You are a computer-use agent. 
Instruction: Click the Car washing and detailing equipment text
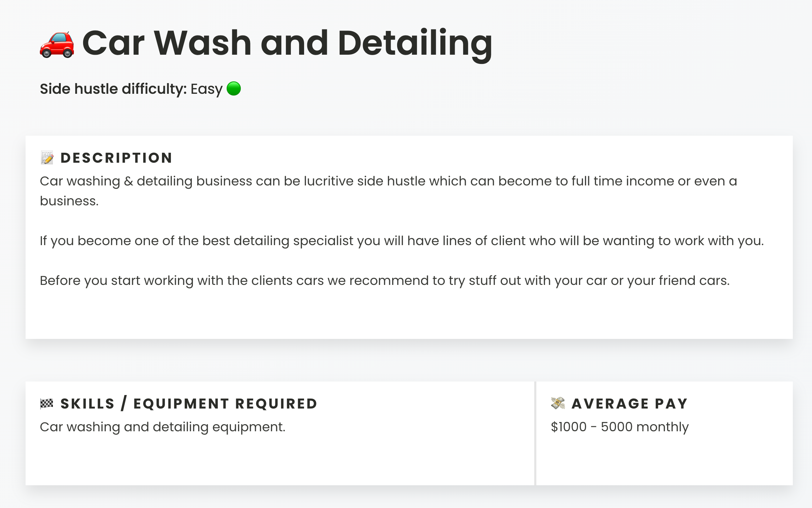click(163, 427)
